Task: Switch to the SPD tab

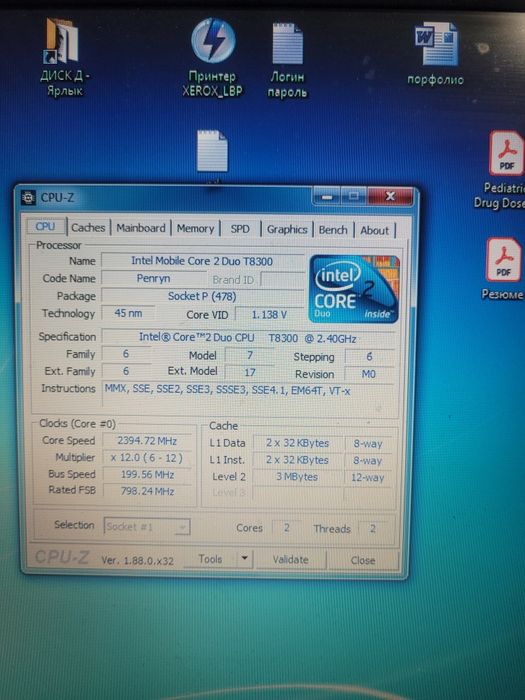Action: [x=240, y=229]
